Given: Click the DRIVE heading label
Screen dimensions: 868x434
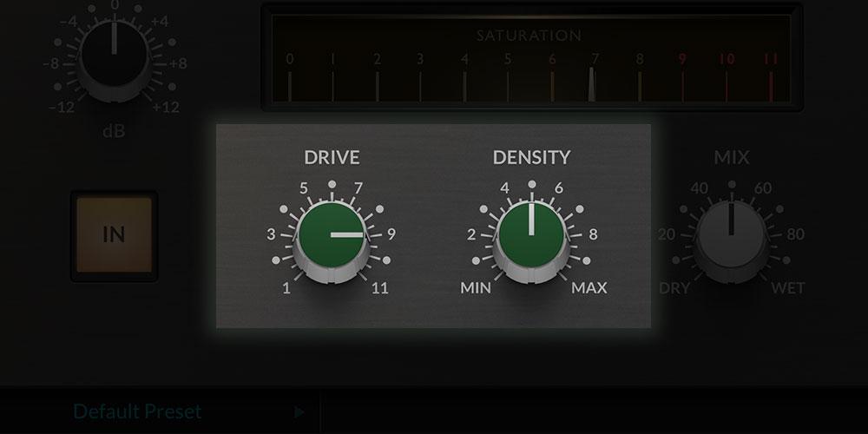Looking at the screenshot, I should (332, 157).
